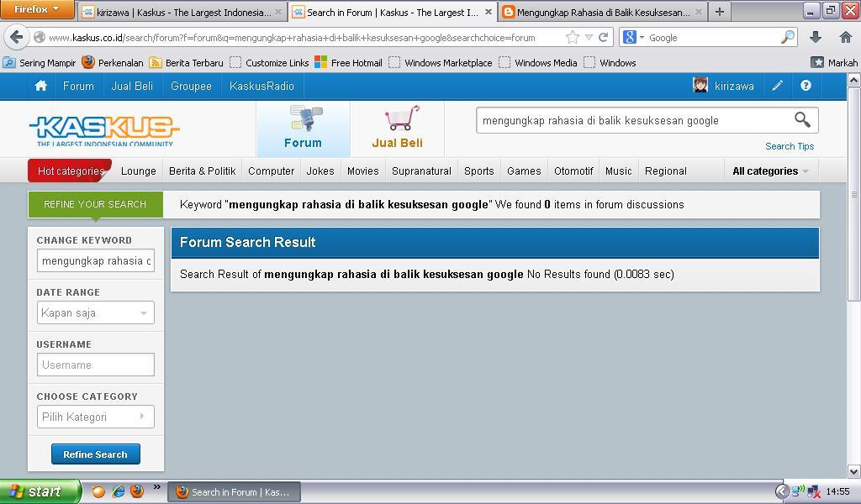Image resolution: width=861 pixels, height=504 pixels.
Task: Click the Jual Beli shopping cart tab
Action: pyautogui.click(x=397, y=129)
